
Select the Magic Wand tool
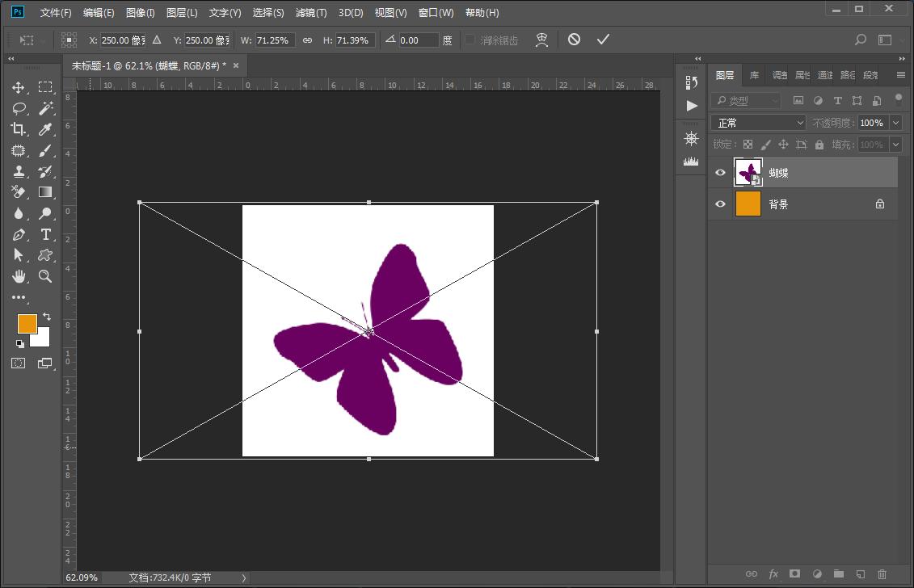coord(46,108)
